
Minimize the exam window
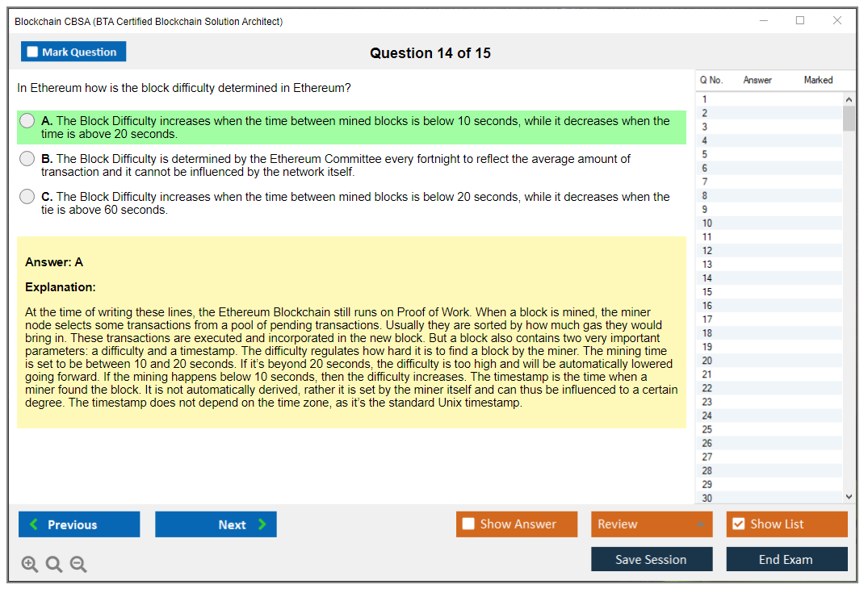click(764, 21)
